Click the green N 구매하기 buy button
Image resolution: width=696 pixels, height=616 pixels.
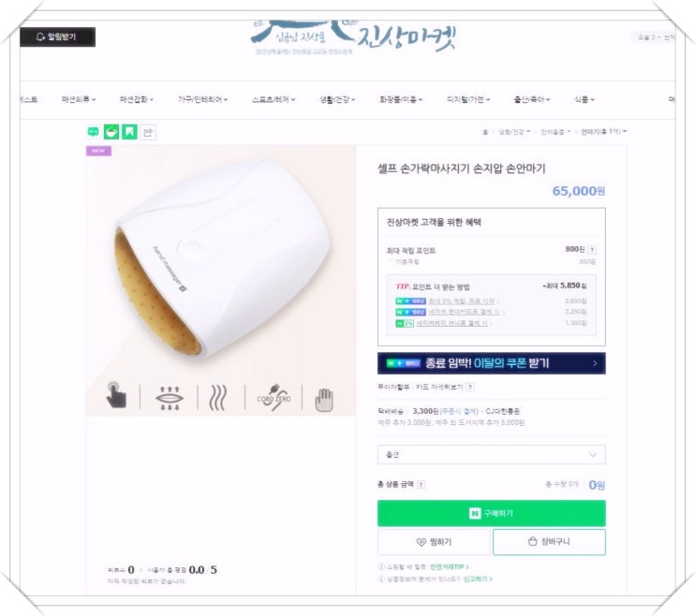pos(492,513)
